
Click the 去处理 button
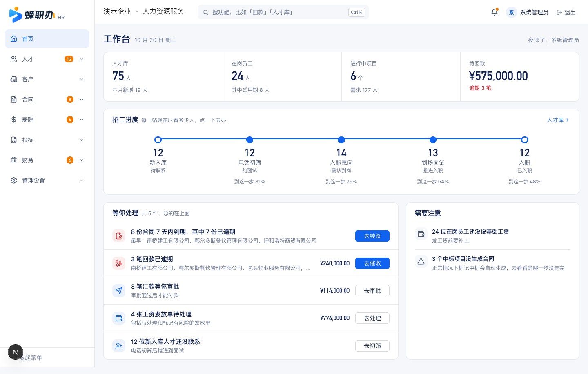pyautogui.click(x=372, y=318)
